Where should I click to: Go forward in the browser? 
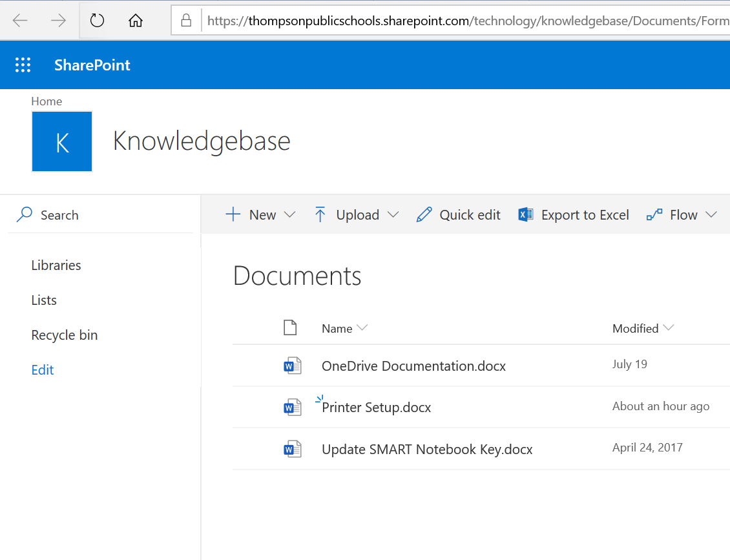point(58,21)
